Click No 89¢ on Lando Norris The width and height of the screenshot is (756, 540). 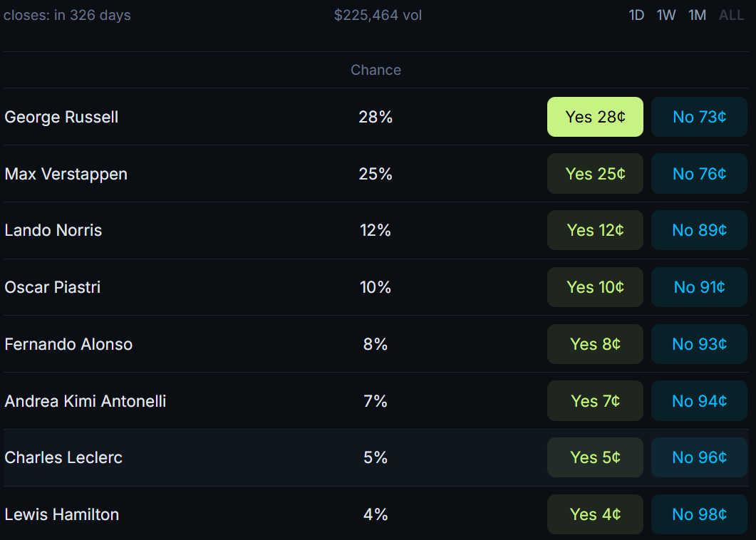pos(699,230)
